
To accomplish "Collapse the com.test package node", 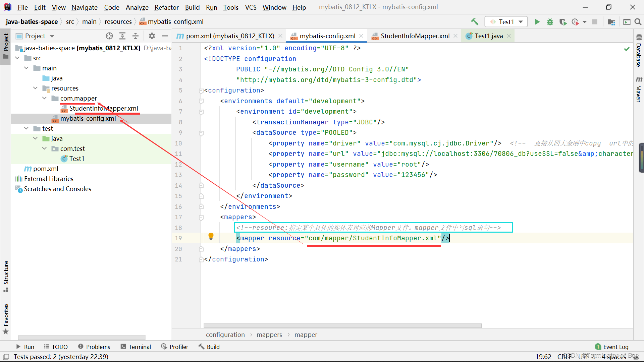I will click(45, 148).
